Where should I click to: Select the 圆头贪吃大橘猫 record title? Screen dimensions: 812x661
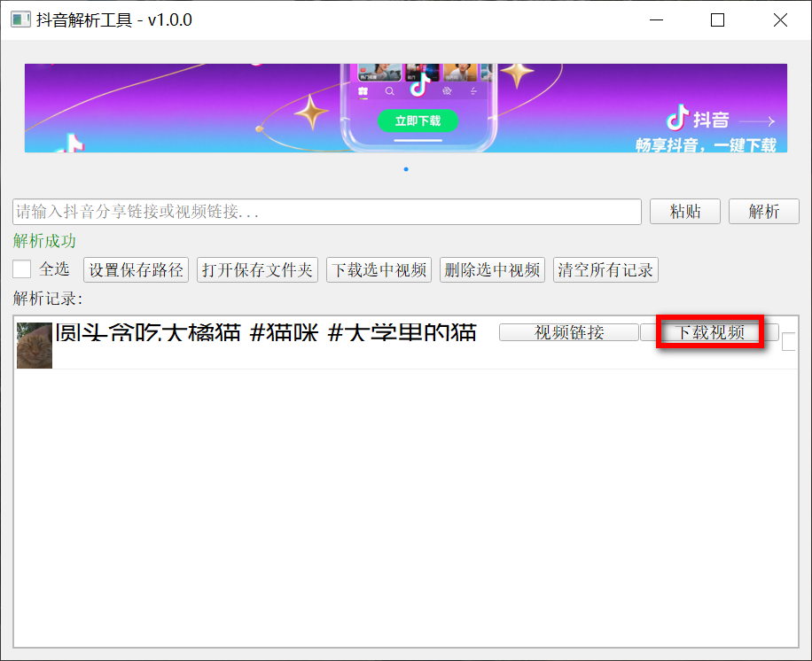(266, 332)
